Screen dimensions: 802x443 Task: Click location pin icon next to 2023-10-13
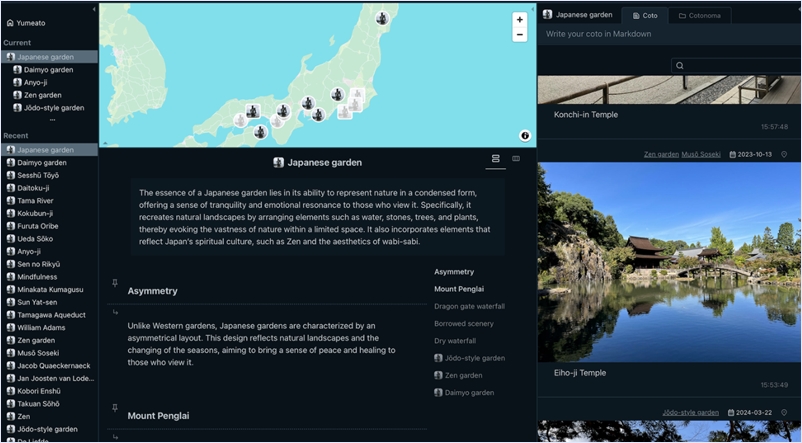coord(784,155)
